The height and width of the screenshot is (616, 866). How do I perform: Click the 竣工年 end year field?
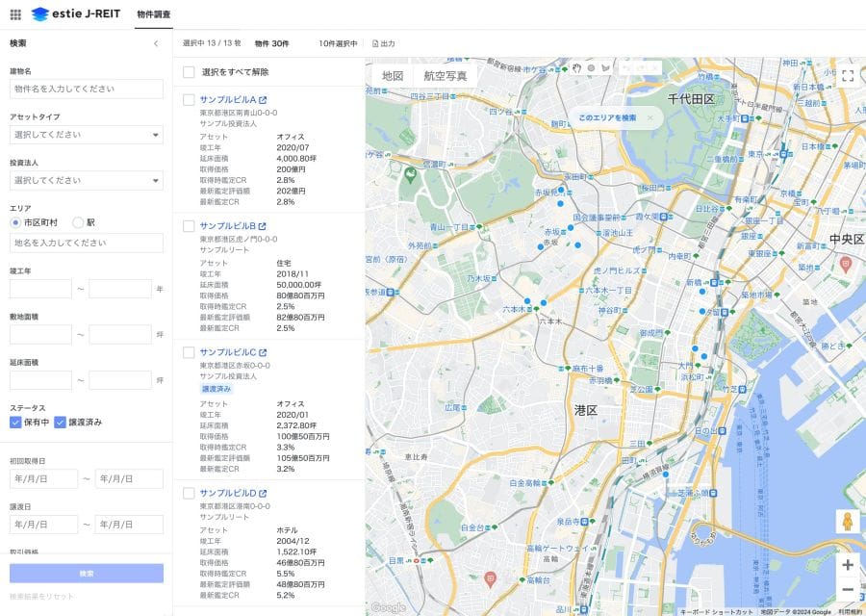(120, 289)
